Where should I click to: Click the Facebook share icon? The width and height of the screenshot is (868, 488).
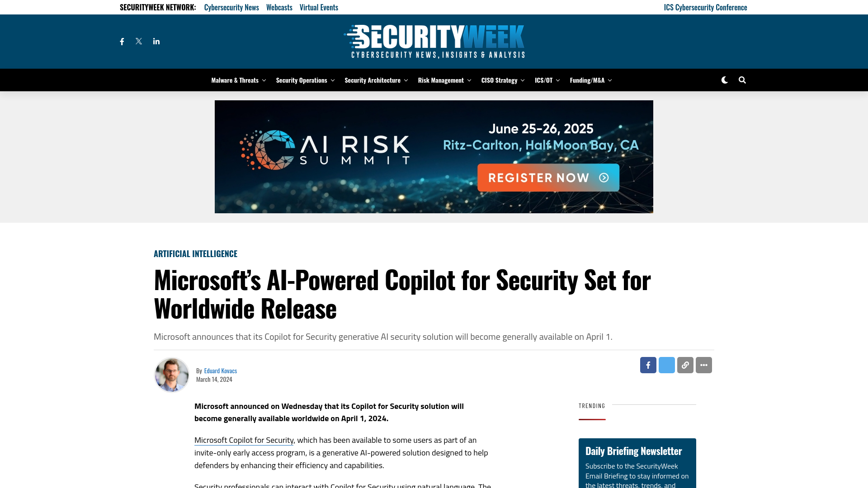[x=648, y=365]
